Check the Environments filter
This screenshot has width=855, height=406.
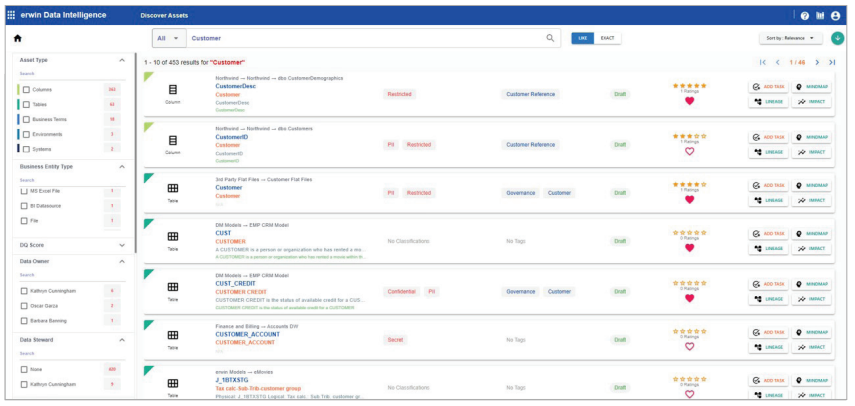click(x=26, y=134)
